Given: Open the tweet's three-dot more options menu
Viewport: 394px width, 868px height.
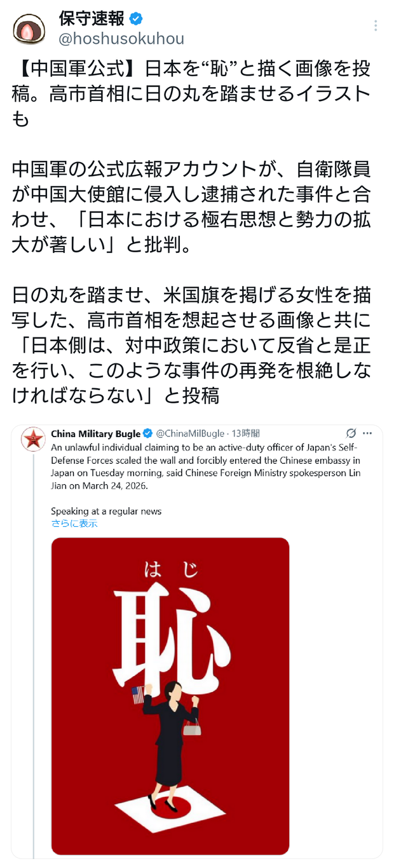Looking at the screenshot, I should [x=376, y=26].
